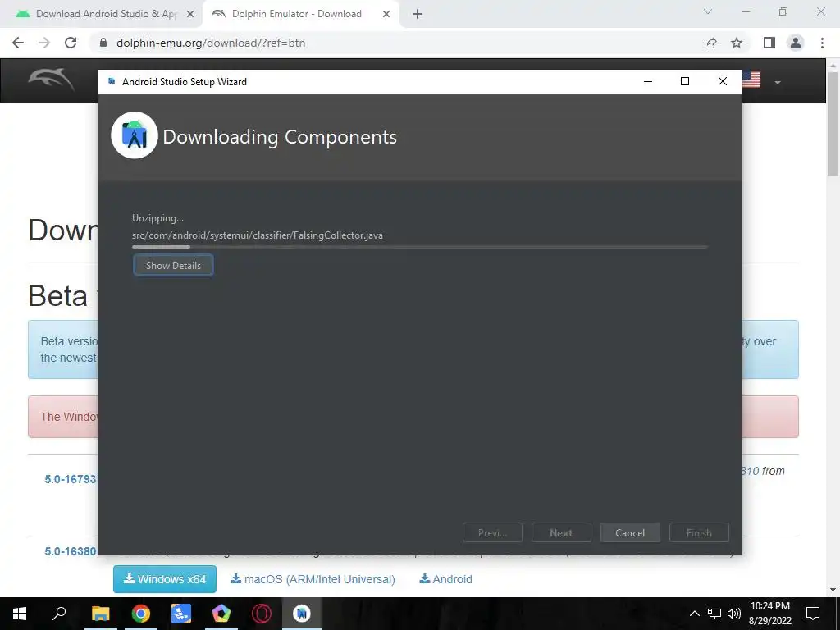Bookmark this page with the star
This screenshot has height=630, width=840.
tap(737, 43)
